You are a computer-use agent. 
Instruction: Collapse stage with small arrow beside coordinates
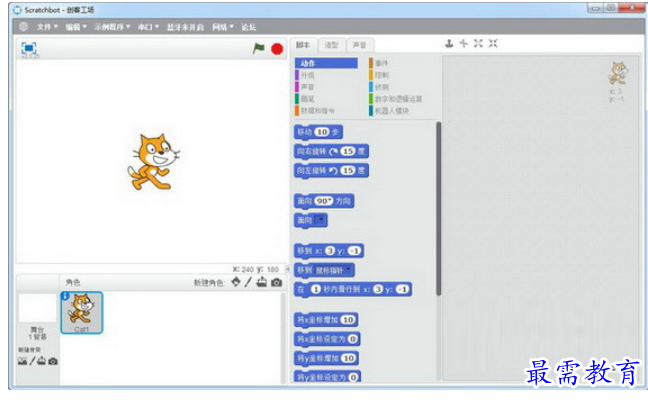(287, 269)
